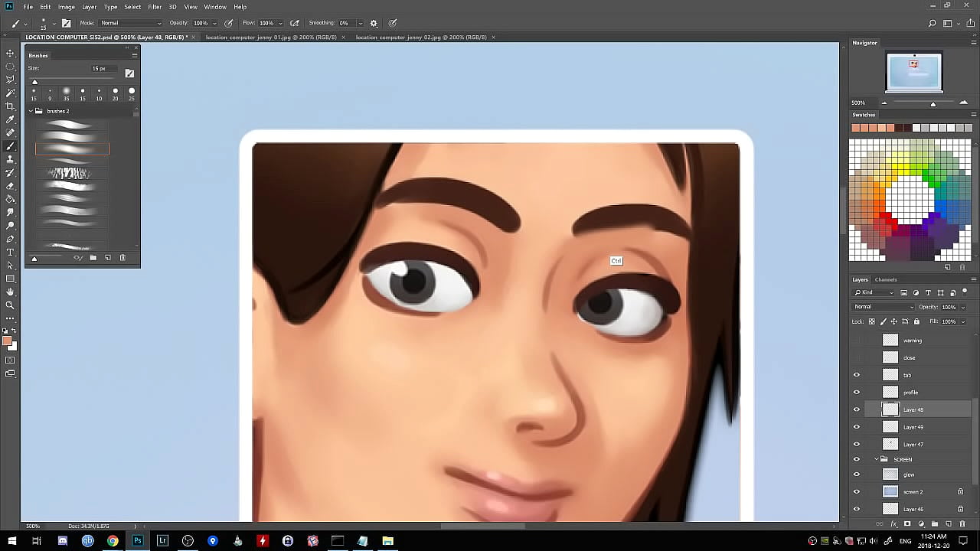
Task: Click the Navigator preview thumbnail
Action: pos(914,72)
